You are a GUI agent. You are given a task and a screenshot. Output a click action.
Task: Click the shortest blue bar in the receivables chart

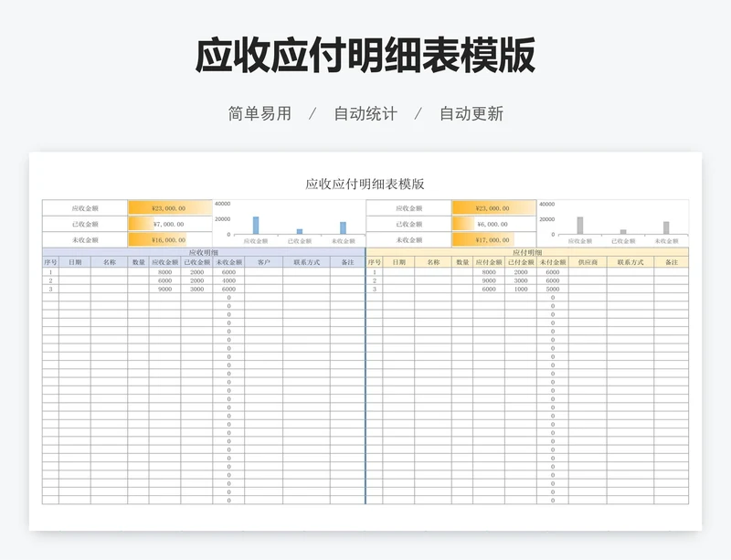click(x=300, y=232)
